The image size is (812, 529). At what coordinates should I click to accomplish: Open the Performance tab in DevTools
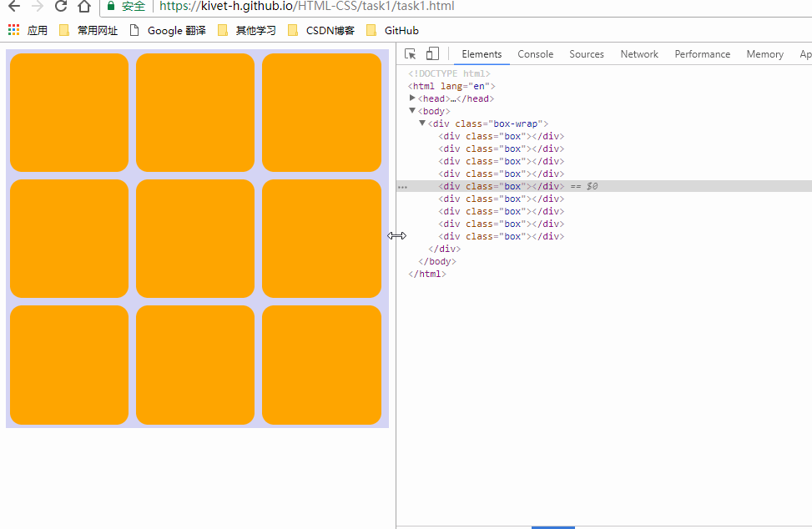coord(702,54)
